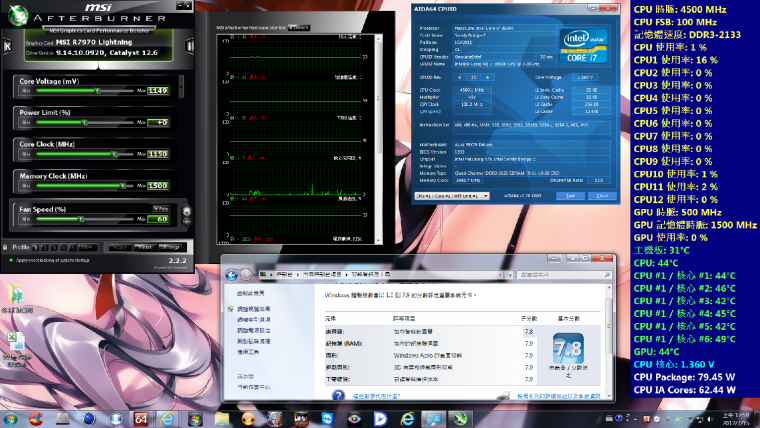Viewport: 760px width, 428px height.
Task: Open the AIDA64 taskbar icon
Action: tap(142, 417)
